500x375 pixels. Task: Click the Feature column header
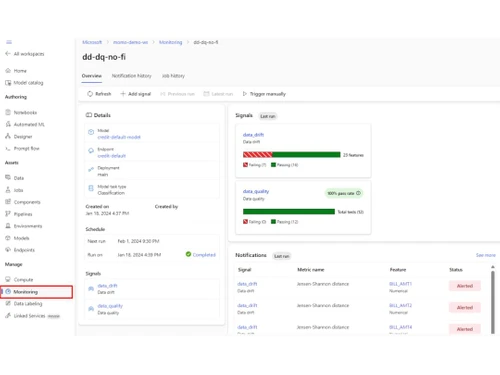(398, 270)
